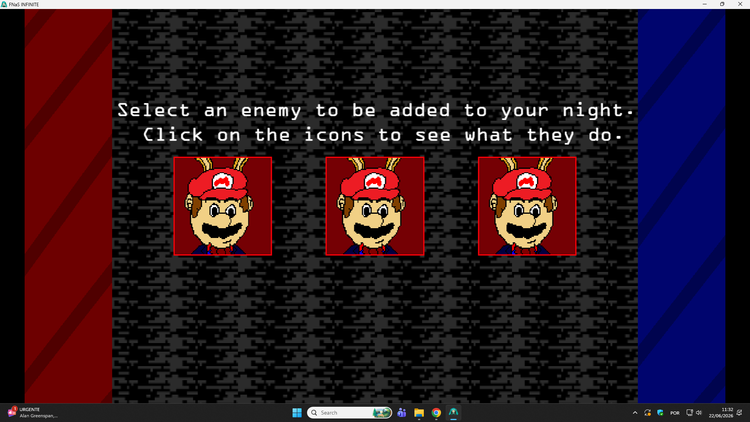Select the middle Mario enemy icon
Viewport: 750px width, 422px height.
[375, 206]
